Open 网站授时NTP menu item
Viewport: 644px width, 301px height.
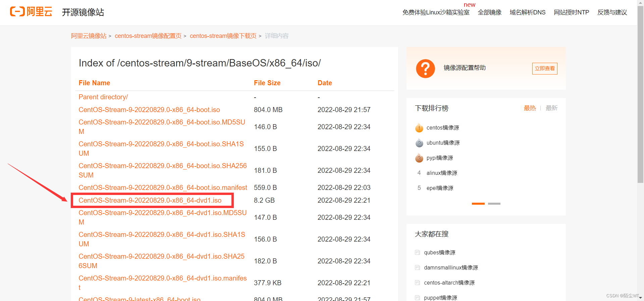571,12
